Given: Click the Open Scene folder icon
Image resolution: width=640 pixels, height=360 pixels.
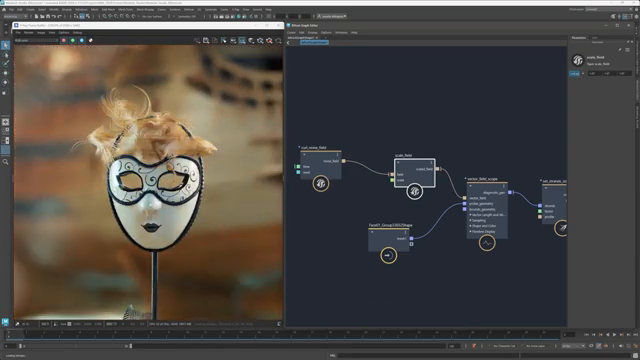Looking at the screenshot, I should (42, 17).
